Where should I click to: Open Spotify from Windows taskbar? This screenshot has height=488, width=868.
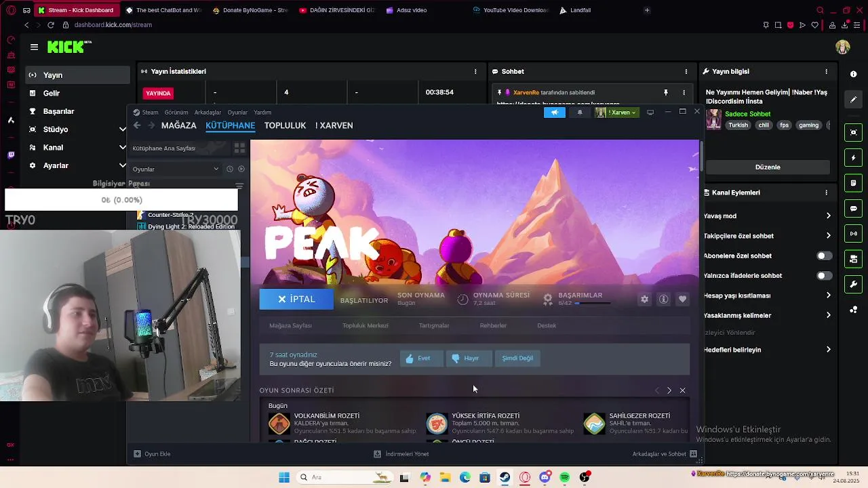pyautogui.click(x=565, y=477)
